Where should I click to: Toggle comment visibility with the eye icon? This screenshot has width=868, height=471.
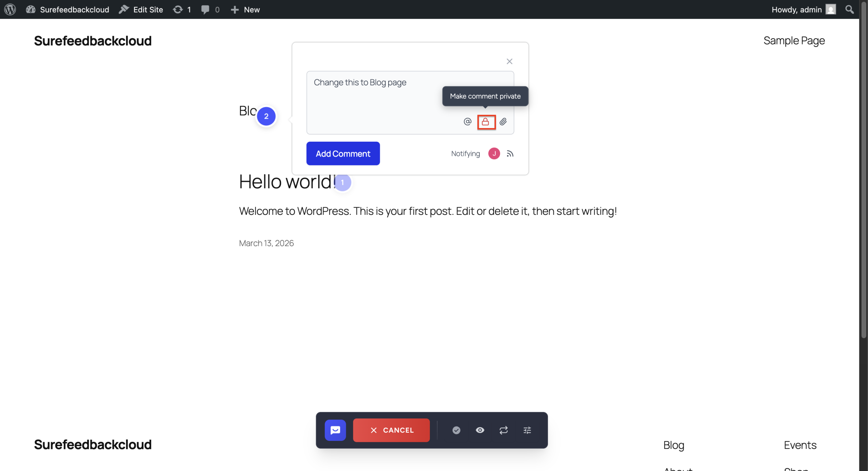[x=480, y=430]
